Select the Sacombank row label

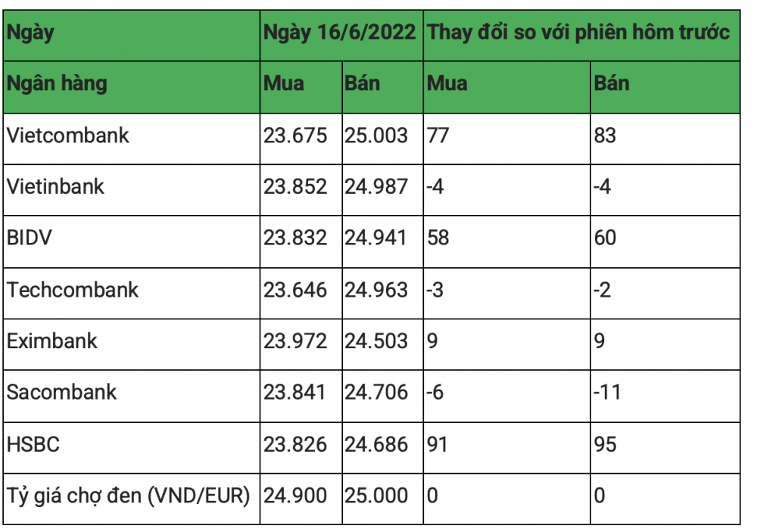click(x=61, y=393)
